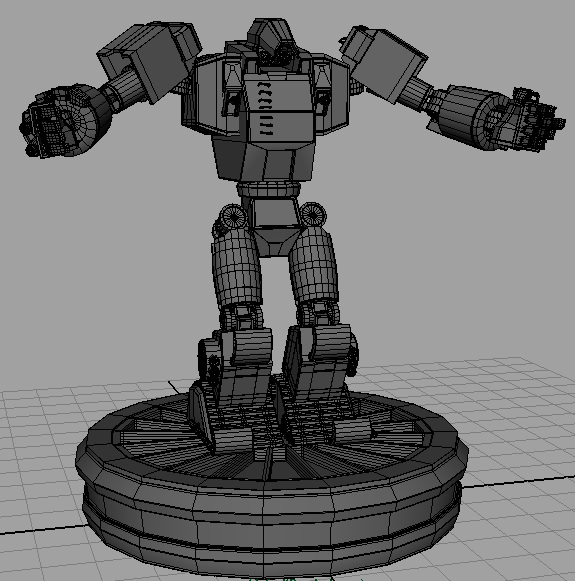Viewport: 575px width, 581px height.
Task: Select the pelvis block between the hip wheels
Action: pos(275,227)
